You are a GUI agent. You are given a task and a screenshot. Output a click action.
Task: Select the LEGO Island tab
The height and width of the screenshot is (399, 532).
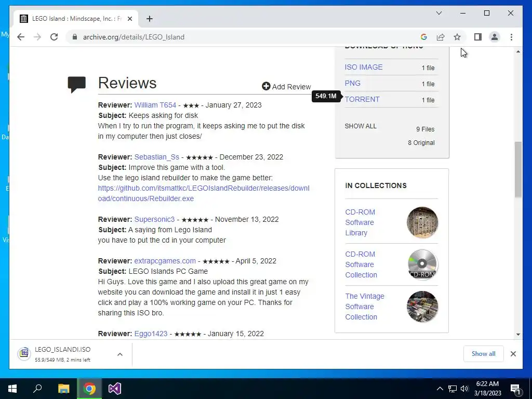point(75,19)
